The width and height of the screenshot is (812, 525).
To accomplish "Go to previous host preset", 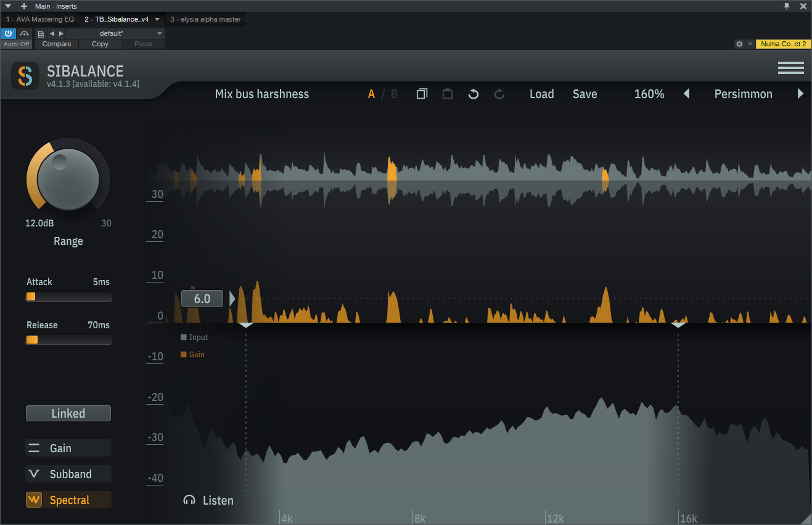I will tap(52, 33).
